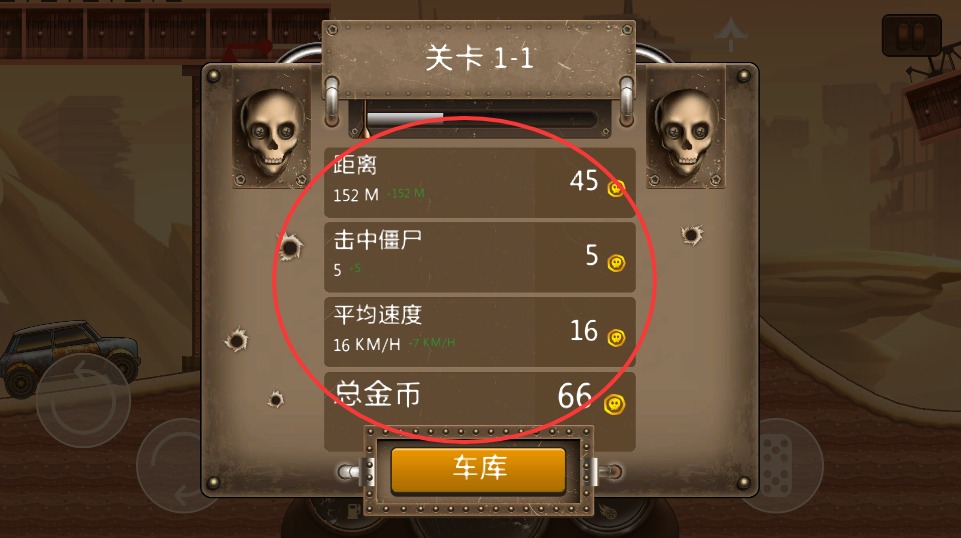Viewport: 961px width, 538px height.
Task: Select the 平均速度 average speed row
Action: click(x=479, y=332)
